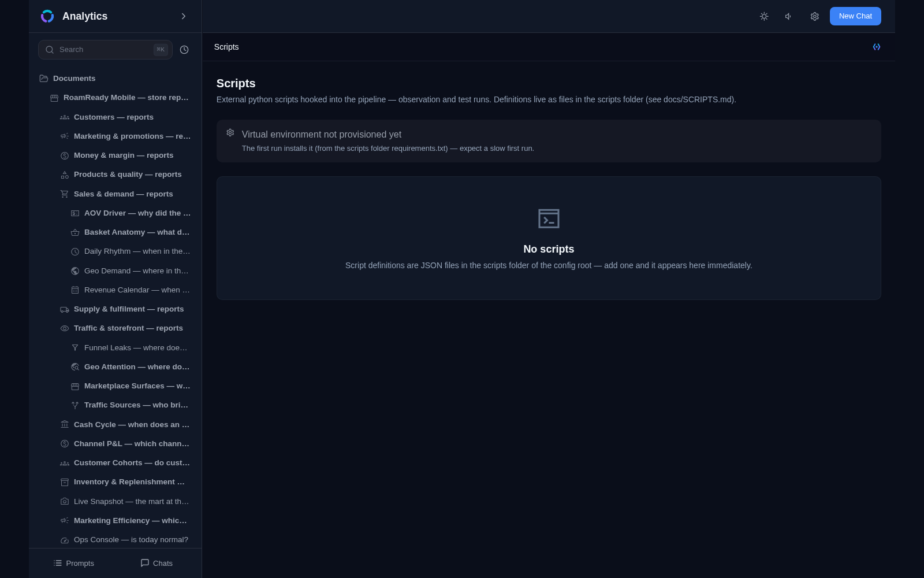Collapse the sidebar using the chevron arrow

pos(184,16)
